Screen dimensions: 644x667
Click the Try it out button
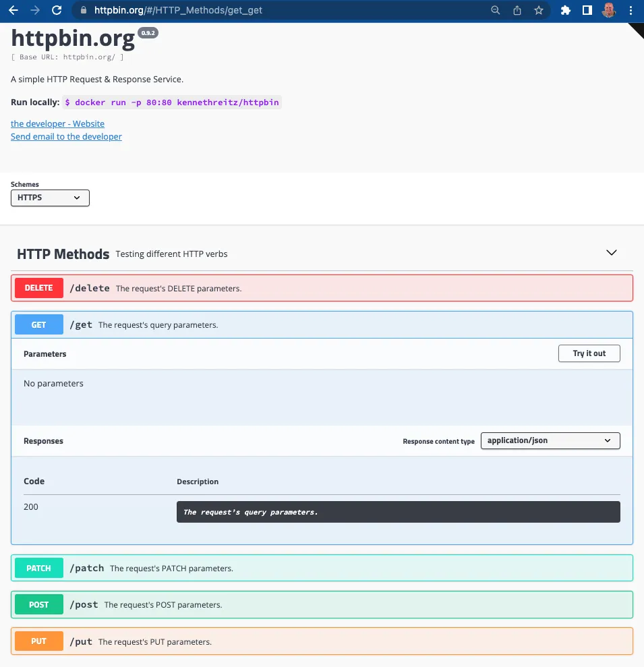[589, 353]
